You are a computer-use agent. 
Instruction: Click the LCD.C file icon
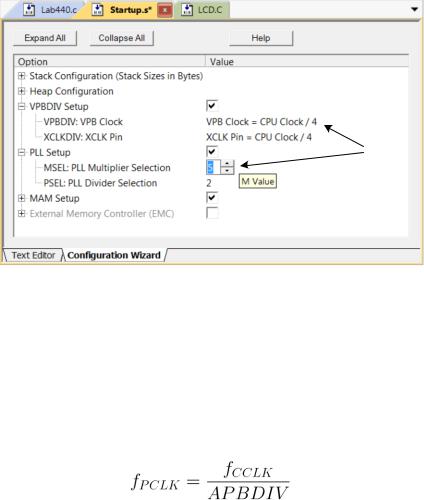tap(187, 10)
